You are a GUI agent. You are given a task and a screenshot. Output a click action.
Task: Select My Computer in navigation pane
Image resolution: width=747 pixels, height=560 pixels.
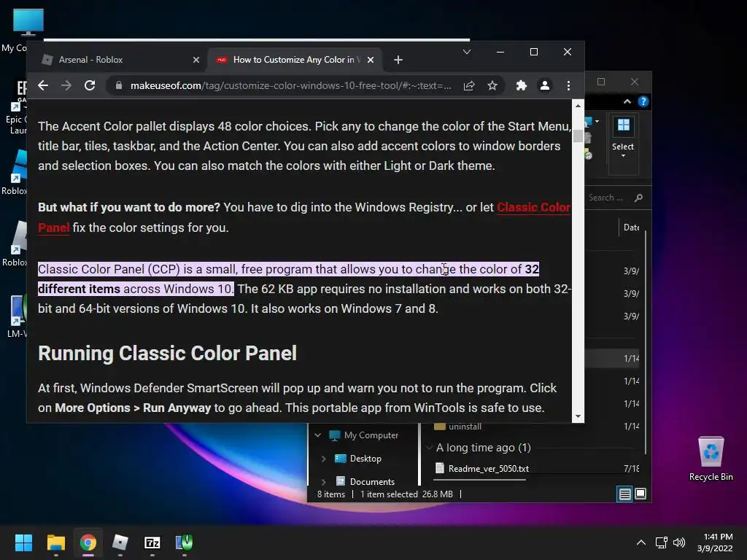click(371, 435)
